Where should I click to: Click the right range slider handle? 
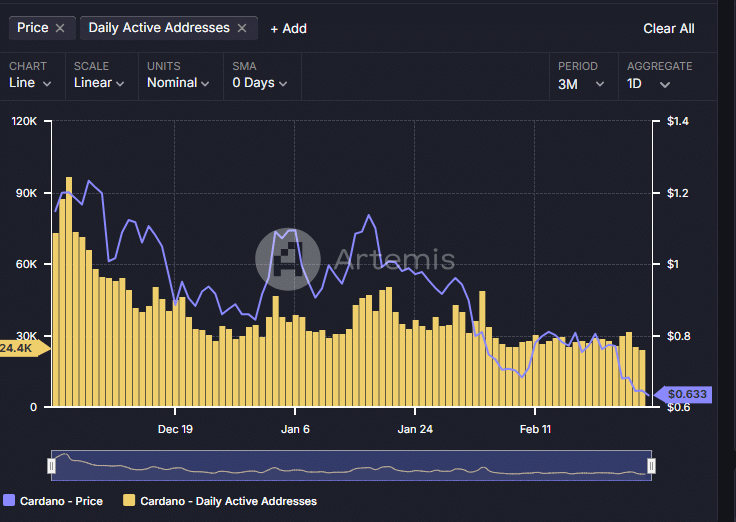pyautogui.click(x=651, y=466)
